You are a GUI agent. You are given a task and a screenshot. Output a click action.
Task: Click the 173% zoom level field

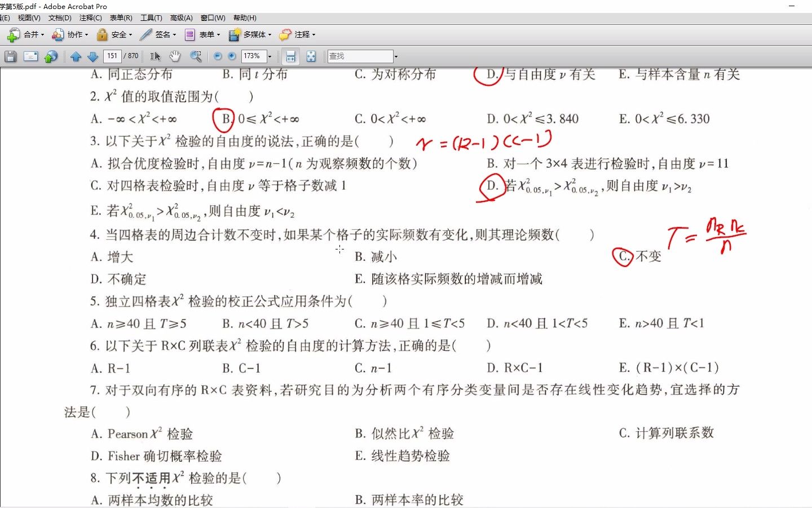point(254,56)
